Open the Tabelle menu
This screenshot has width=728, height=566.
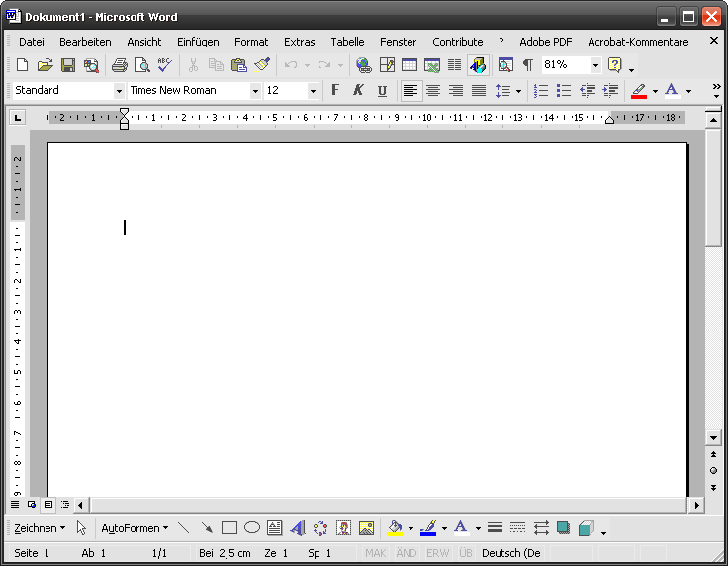click(x=347, y=42)
